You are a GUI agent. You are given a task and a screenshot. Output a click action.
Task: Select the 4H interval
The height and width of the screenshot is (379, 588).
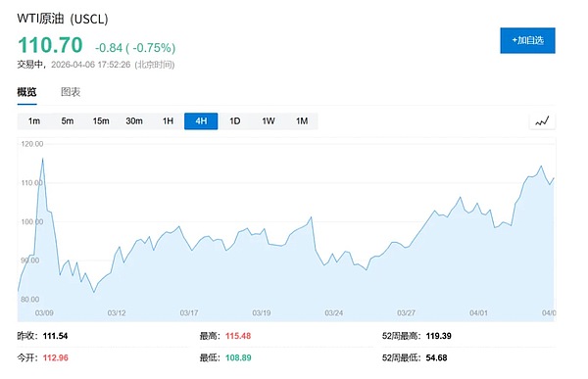coord(201,121)
